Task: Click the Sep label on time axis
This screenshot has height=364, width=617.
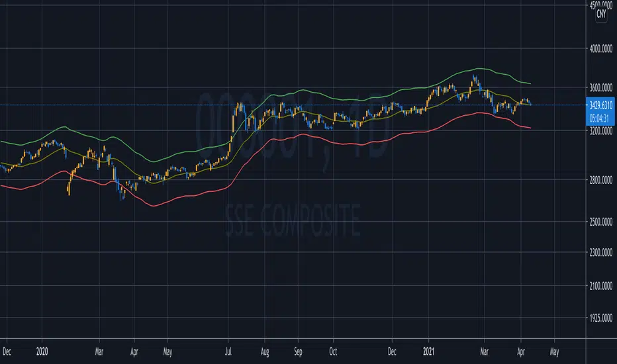Action: pos(298,352)
